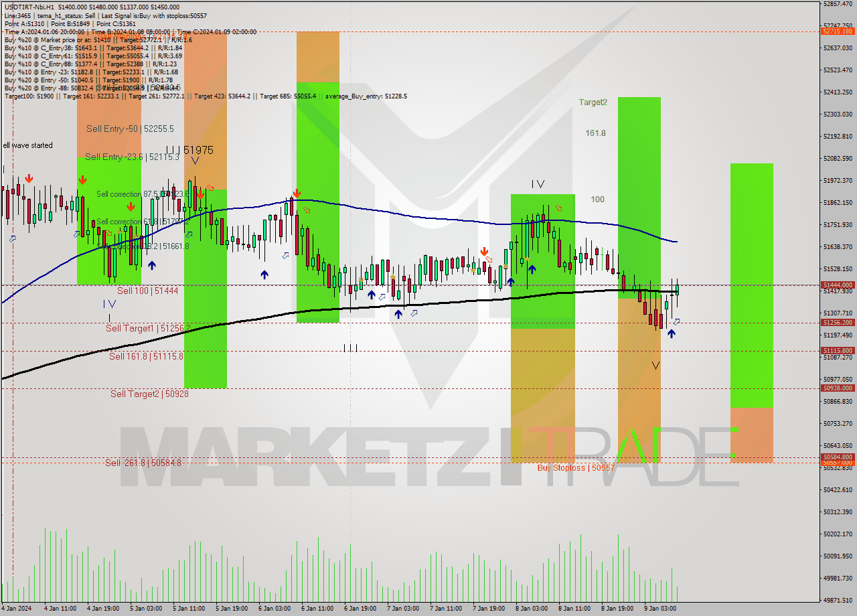
Task: Click the blue up arrow right of 'Sell correction 38.2'
Action: 152,266
